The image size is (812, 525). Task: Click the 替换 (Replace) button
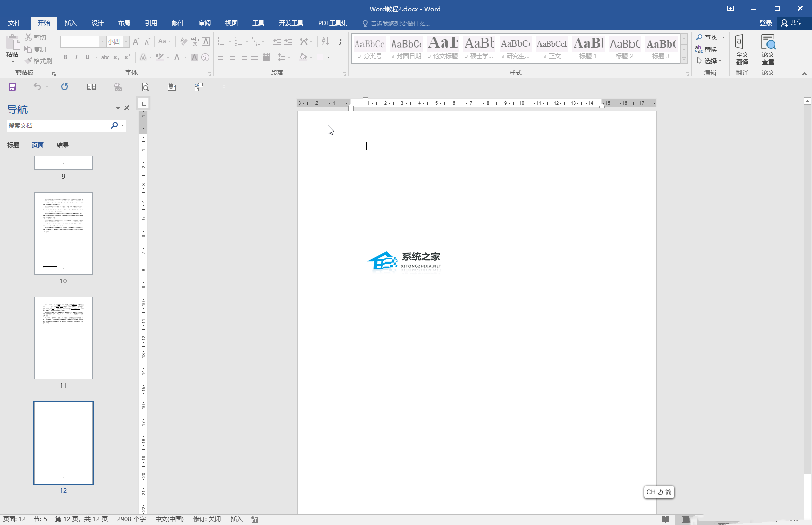pyautogui.click(x=706, y=49)
